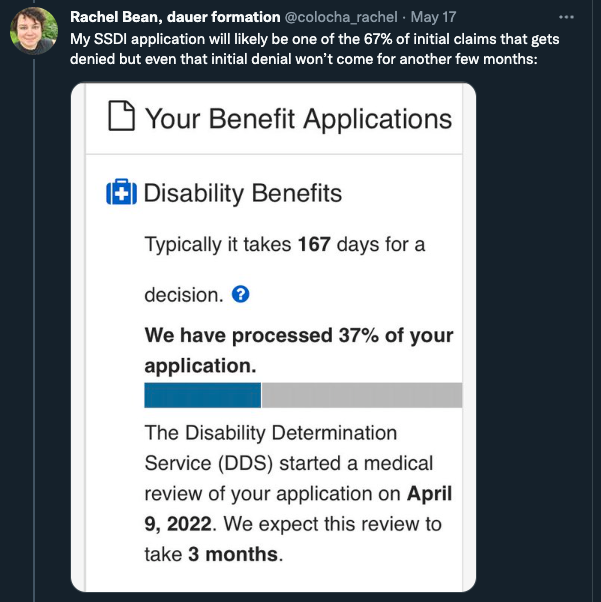The width and height of the screenshot is (601, 602).
Task: Click the blue question mark help icon
Action: (240, 295)
